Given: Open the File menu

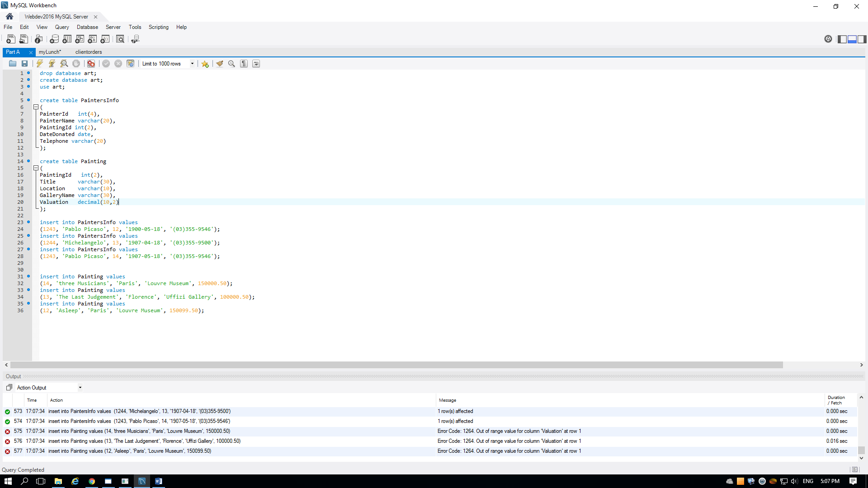Looking at the screenshot, I should coord(8,27).
